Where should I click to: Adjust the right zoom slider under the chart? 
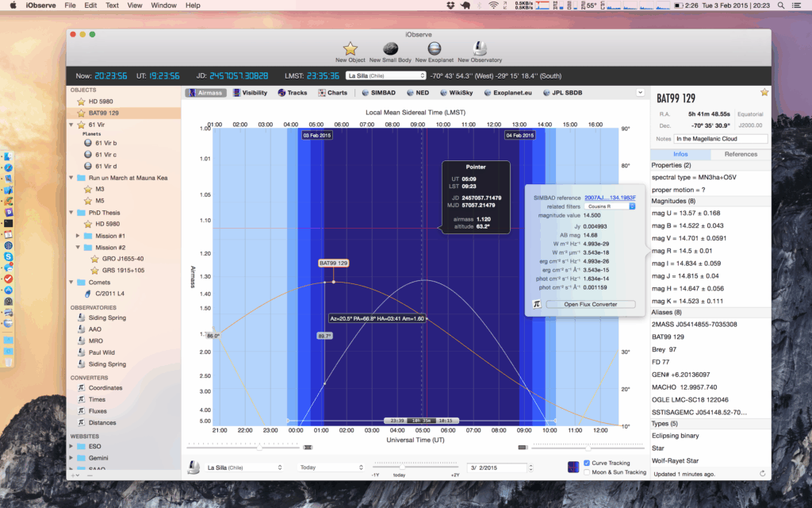[x=588, y=447]
